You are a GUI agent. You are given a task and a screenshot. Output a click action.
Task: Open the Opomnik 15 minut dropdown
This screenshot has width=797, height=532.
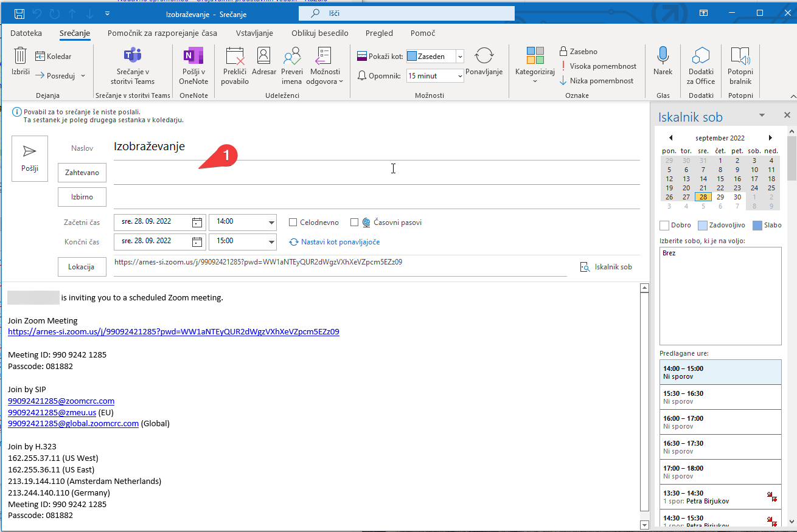click(x=459, y=76)
